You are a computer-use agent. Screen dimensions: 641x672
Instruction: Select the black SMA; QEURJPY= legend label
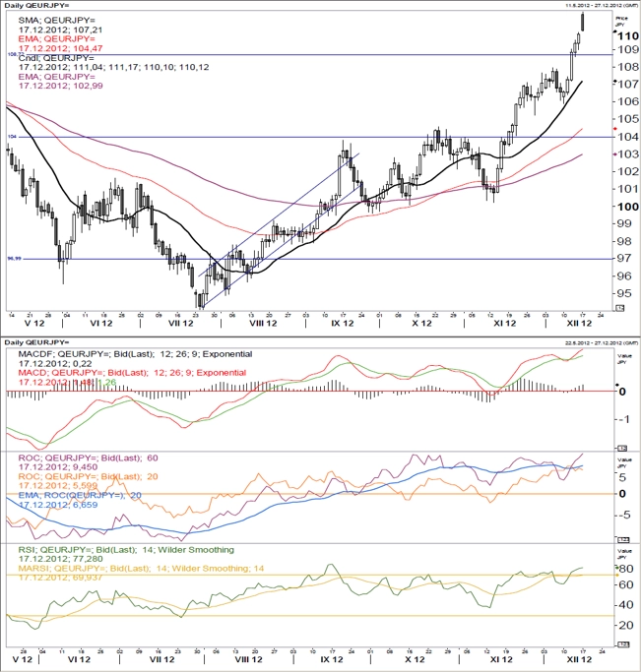click(56, 21)
